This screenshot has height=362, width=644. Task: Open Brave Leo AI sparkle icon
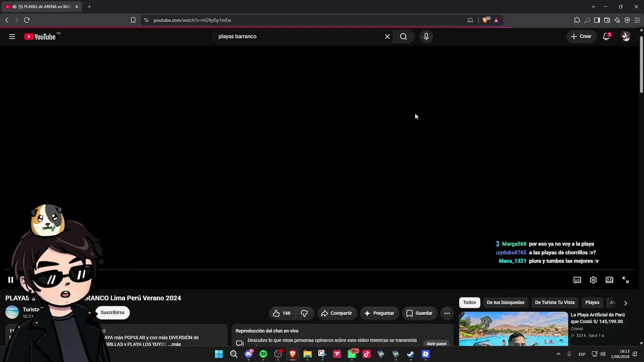[x=617, y=20]
